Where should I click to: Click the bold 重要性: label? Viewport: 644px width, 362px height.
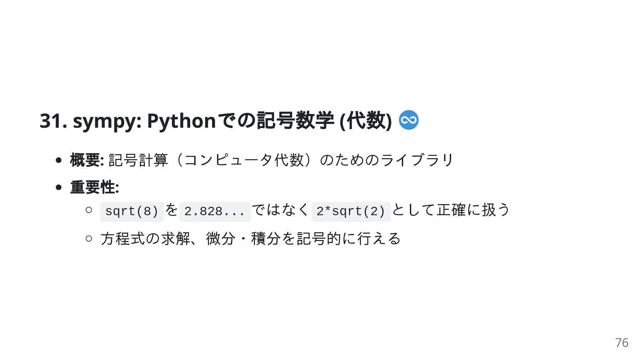click(95, 187)
